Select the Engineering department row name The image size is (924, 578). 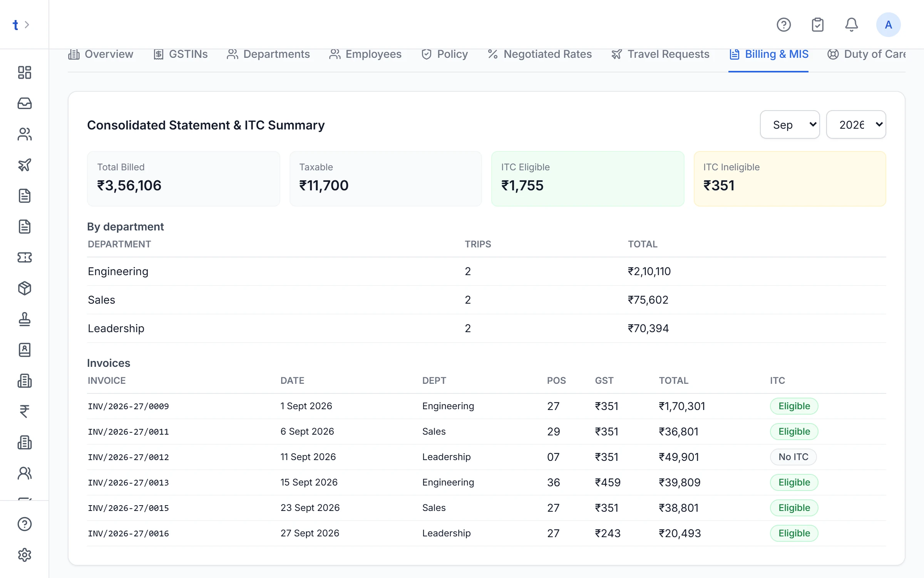(x=118, y=271)
